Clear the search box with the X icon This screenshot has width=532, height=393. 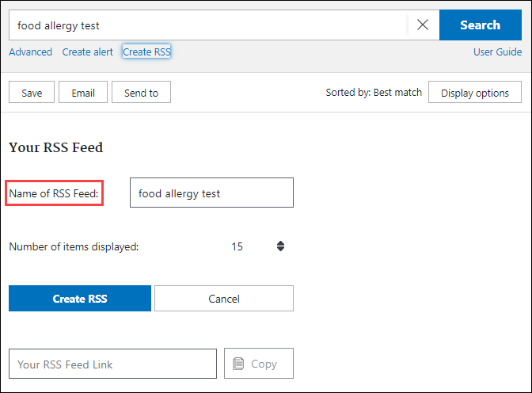(423, 25)
